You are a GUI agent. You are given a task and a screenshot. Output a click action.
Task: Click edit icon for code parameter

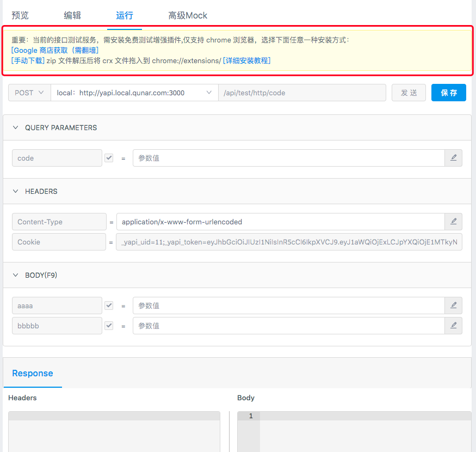point(454,158)
